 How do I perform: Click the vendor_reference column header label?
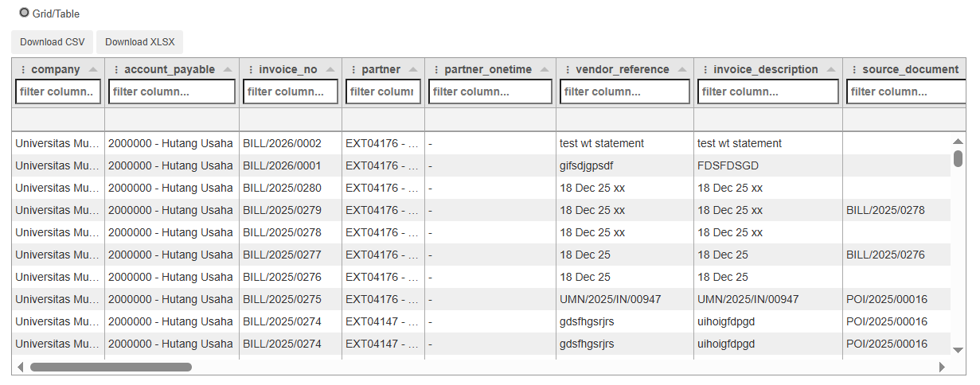click(623, 69)
